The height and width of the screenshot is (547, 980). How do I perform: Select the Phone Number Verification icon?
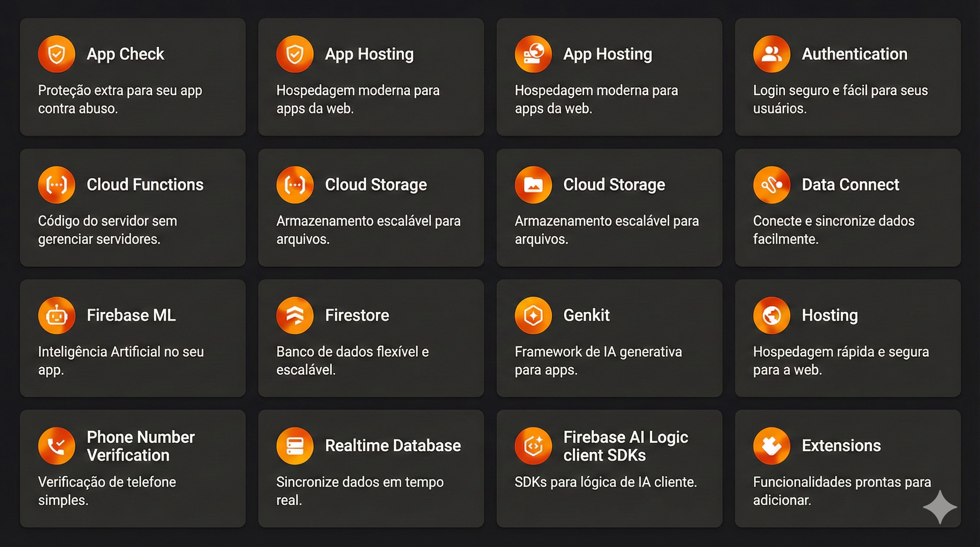point(56,446)
